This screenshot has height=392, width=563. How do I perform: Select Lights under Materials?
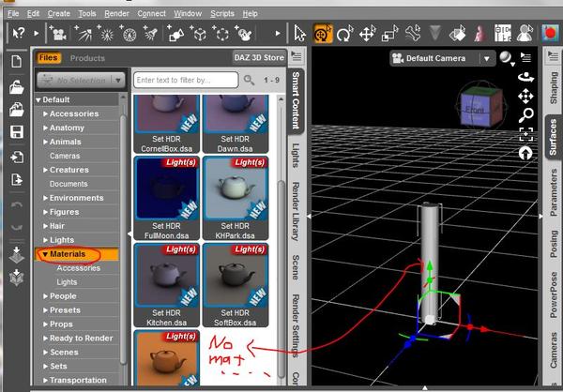point(67,282)
